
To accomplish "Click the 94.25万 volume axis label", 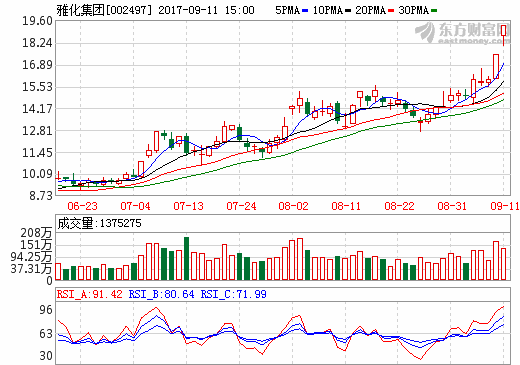I will pyautogui.click(x=32, y=257).
